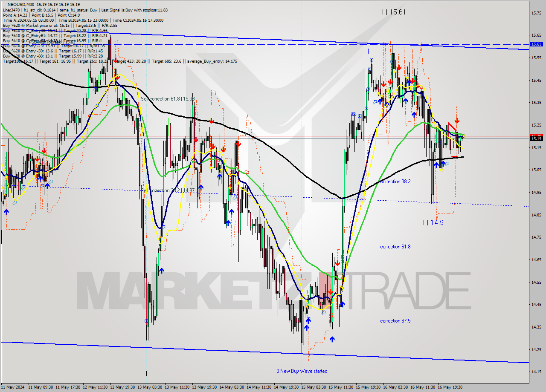Screen dimensions: 546x392
Task: Click the blue 'correction 38.2' label
Action: tap(395, 181)
